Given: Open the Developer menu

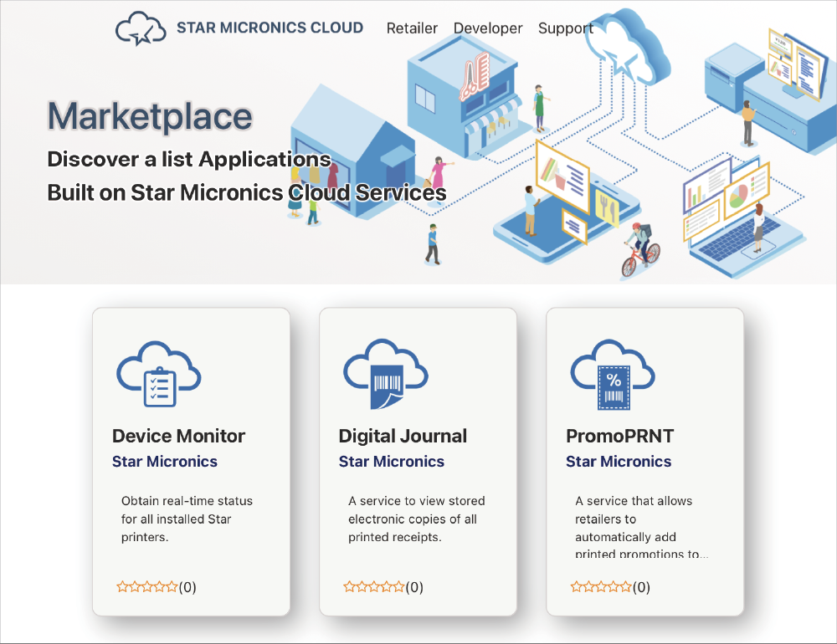Looking at the screenshot, I should 488,28.
